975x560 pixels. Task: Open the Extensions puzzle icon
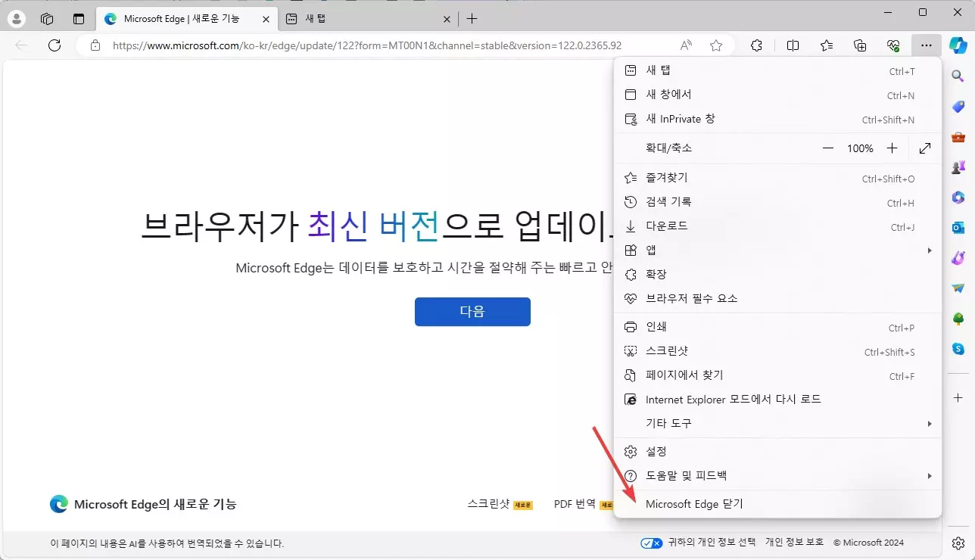[x=756, y=45]
